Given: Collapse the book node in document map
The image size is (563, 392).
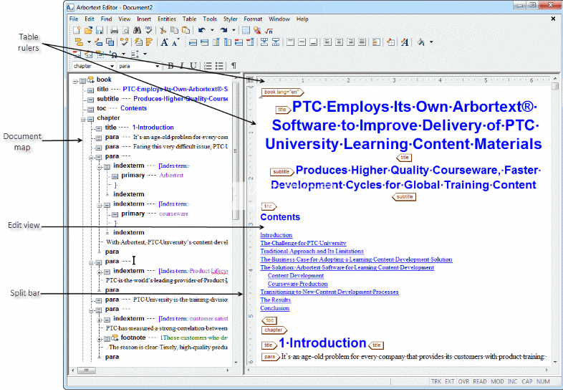Looking at the screenshot, I should 75,81.
